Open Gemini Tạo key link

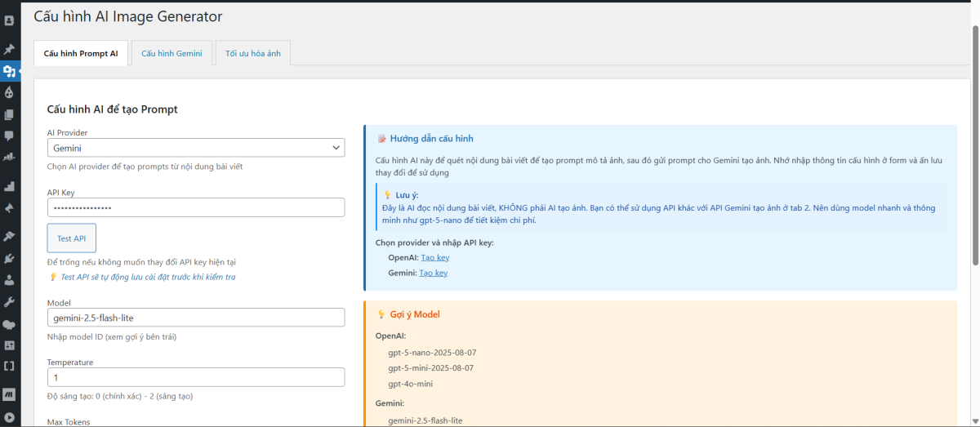(x=433, y=273)
